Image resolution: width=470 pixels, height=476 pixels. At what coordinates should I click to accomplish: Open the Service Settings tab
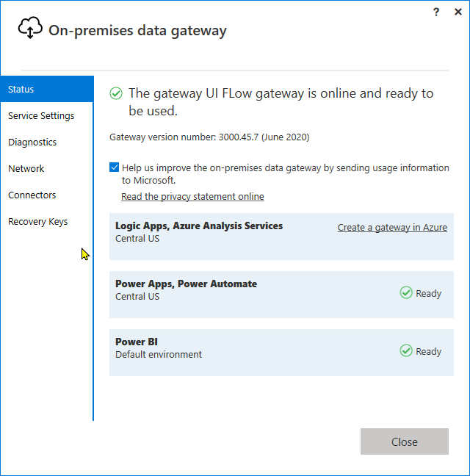click(47, 115)
